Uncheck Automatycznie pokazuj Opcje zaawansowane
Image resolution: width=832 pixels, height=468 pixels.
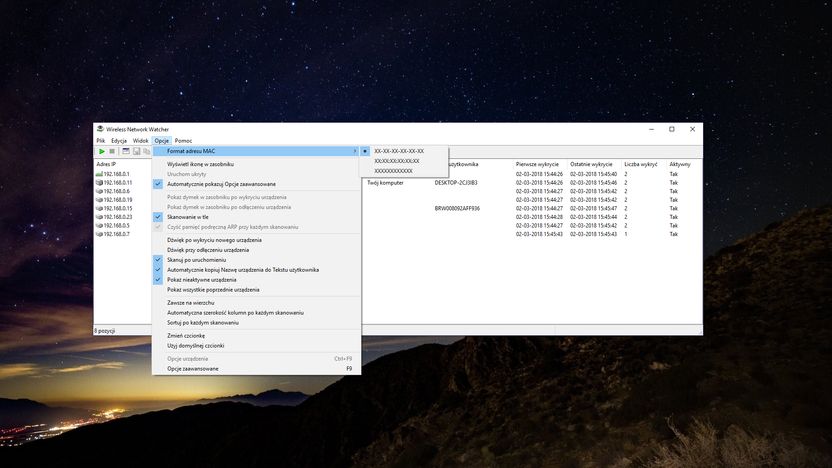pos(256,184)
